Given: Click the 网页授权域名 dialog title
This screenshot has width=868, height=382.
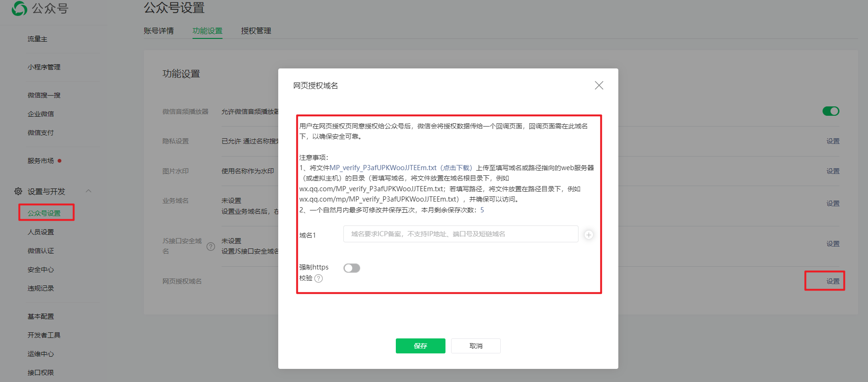Looking at the screenshot, I should pyautogui.click(x=316, y=85).
